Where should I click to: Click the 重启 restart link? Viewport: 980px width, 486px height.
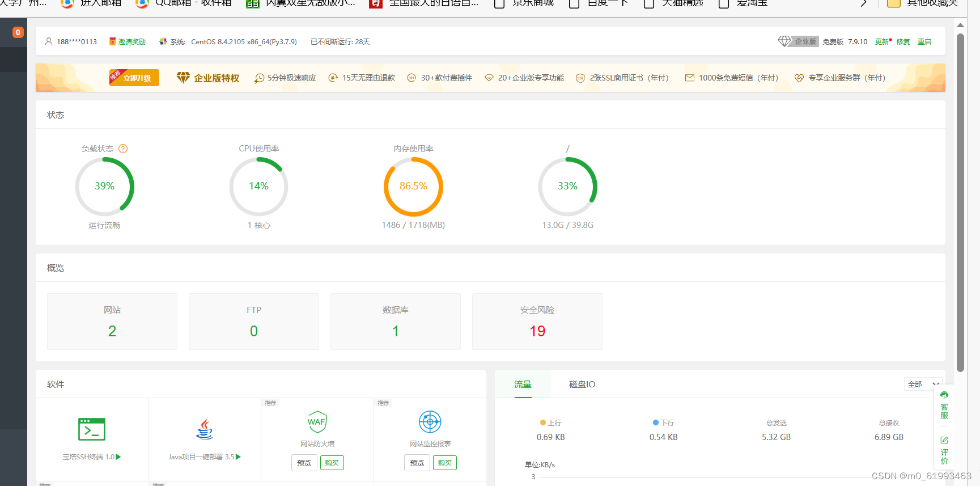pos(924,42)
